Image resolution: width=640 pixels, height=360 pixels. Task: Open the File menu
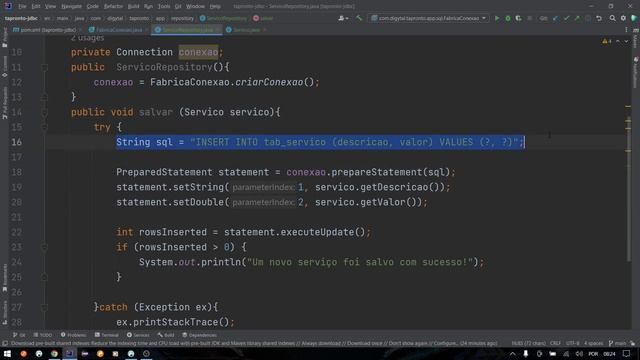[22, 7]
